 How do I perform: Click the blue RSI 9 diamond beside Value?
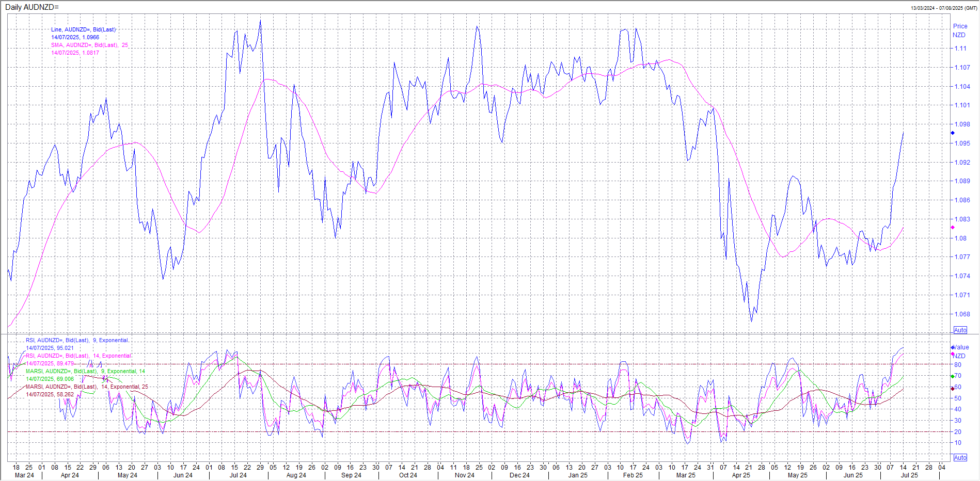click(953, 347)
